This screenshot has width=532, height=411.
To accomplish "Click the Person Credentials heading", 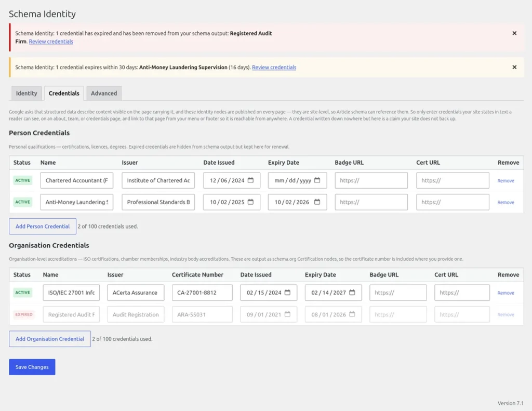I will pyautogui.click(x=39, y=132).
